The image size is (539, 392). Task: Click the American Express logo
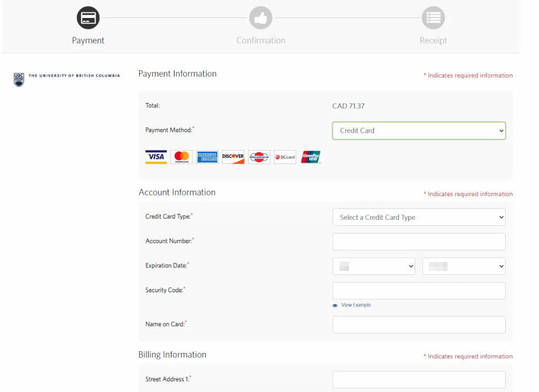tap(207, 157)
